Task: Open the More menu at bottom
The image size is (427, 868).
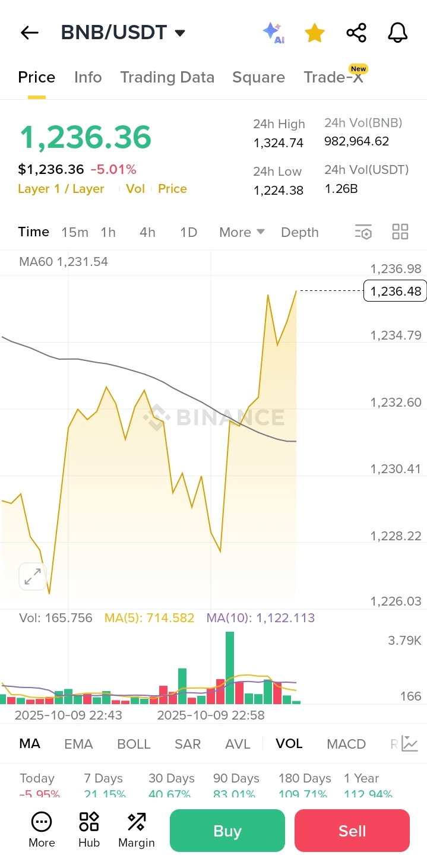Action: [x=42, y=829]
